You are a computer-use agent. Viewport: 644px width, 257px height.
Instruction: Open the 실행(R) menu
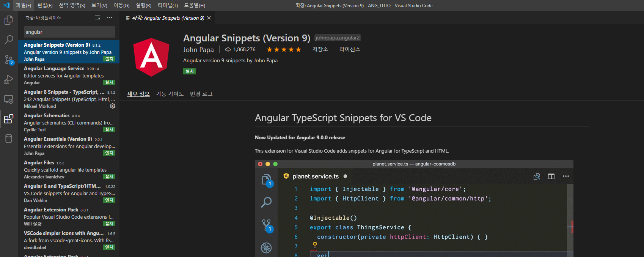[x=144, y=5]
